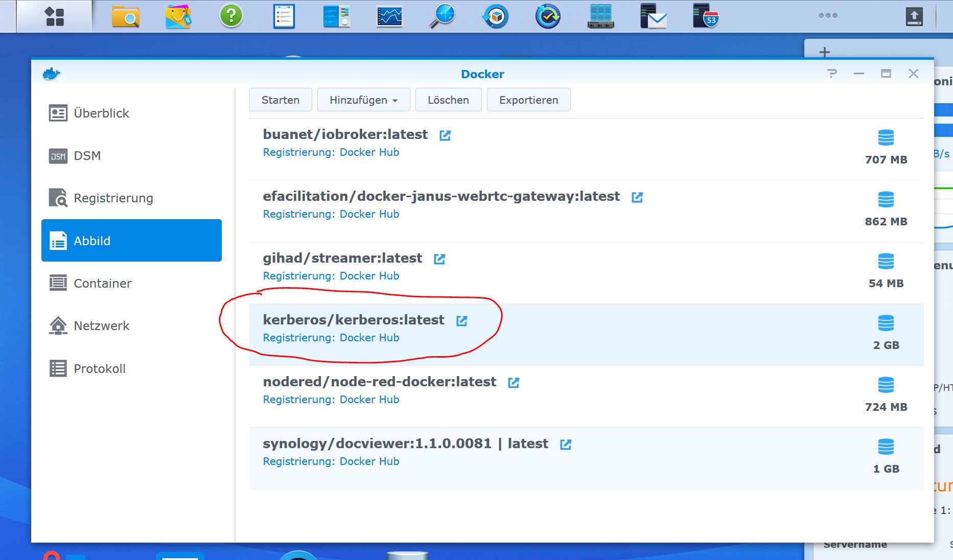Screen dimensions: 953x560
Task: Click Docker Hub registry link under kerberos/kerberos
Action: (369, 338)
